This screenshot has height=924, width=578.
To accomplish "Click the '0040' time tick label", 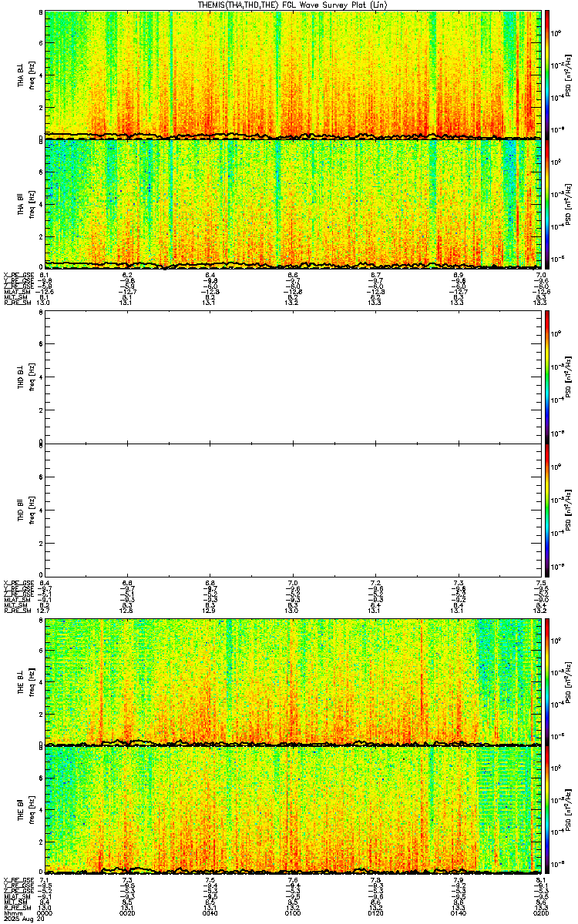I will (210, 913).
